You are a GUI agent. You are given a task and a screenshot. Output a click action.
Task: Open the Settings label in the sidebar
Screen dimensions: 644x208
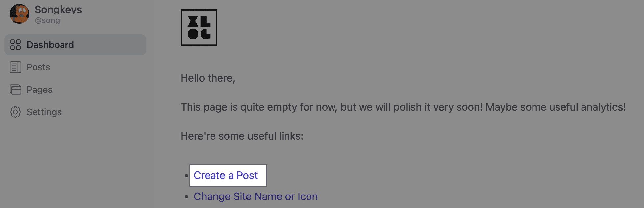tap(44, 112)
